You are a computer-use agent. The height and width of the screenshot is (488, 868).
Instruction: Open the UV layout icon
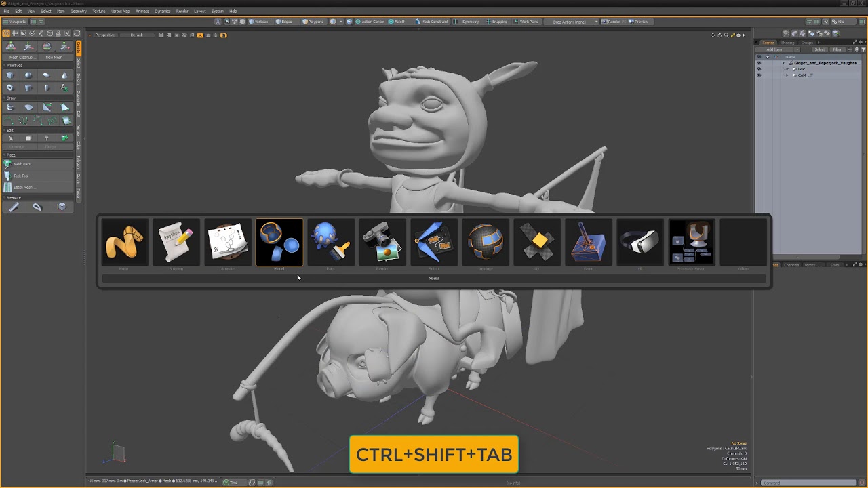(x=537, y=243)
